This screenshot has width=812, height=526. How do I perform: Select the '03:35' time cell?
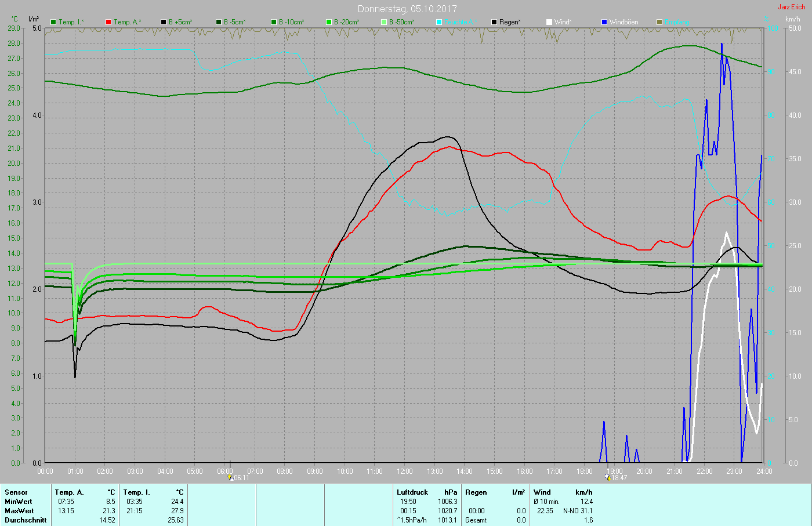pyautogui.click(x=135, y=502)
